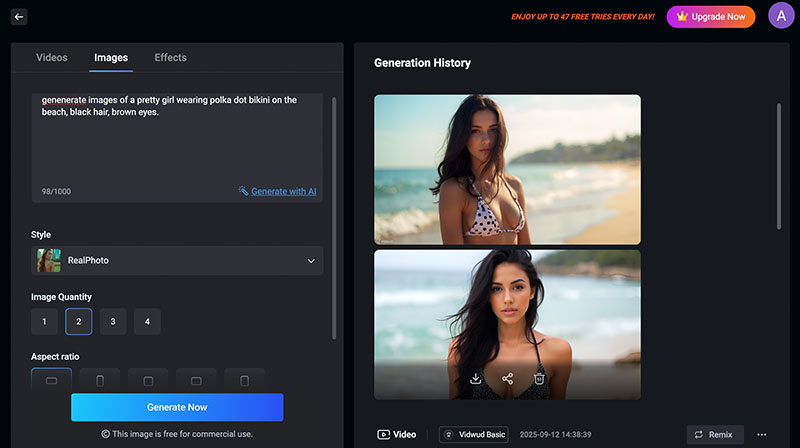Click the Generation History heading
The image size is (800, 448).
[422, 63]
